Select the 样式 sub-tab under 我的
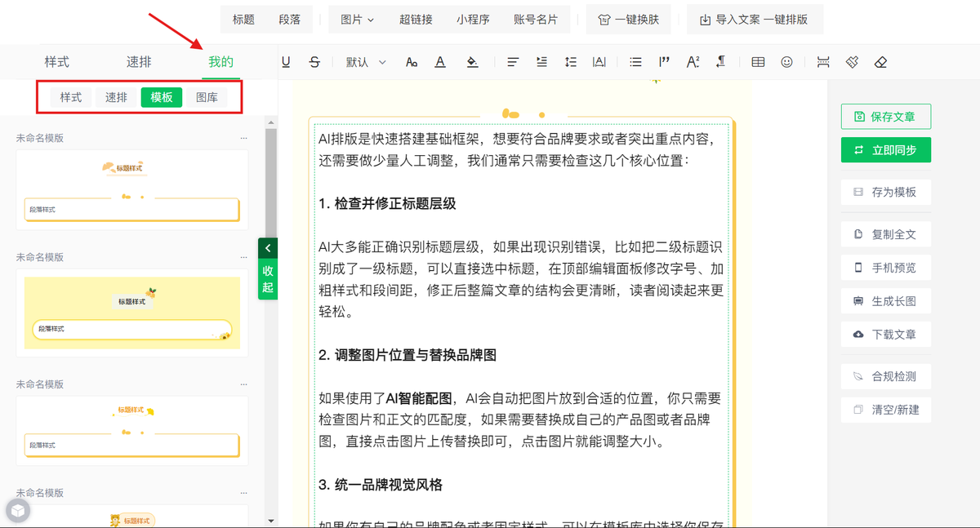 71,97
